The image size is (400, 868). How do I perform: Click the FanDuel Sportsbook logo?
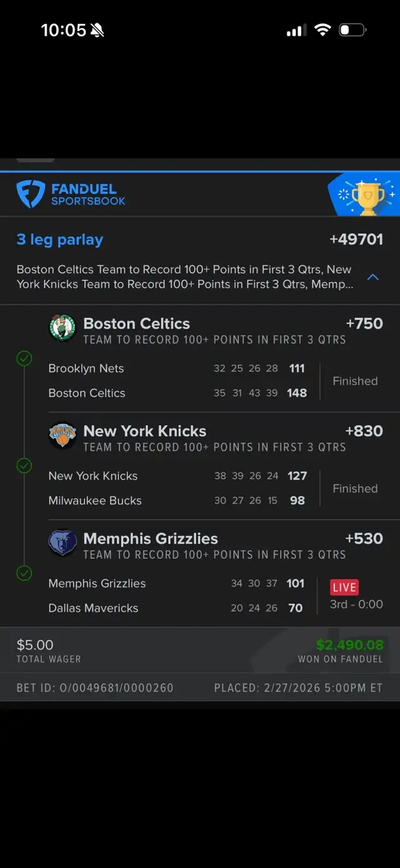tap(69, 193)
